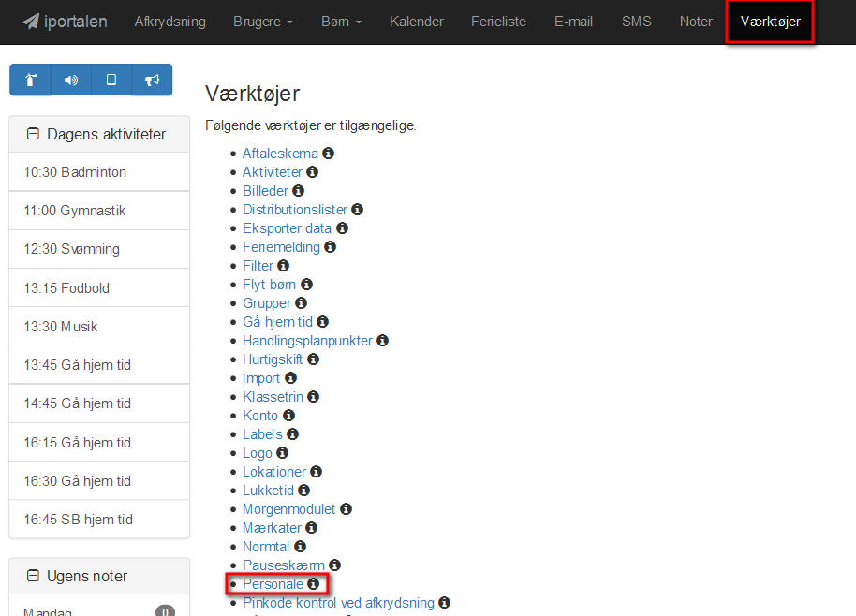The image size is (856, 616).
Task: Click info icon next to Pauseskærm
Action: (x=334, y=565)
